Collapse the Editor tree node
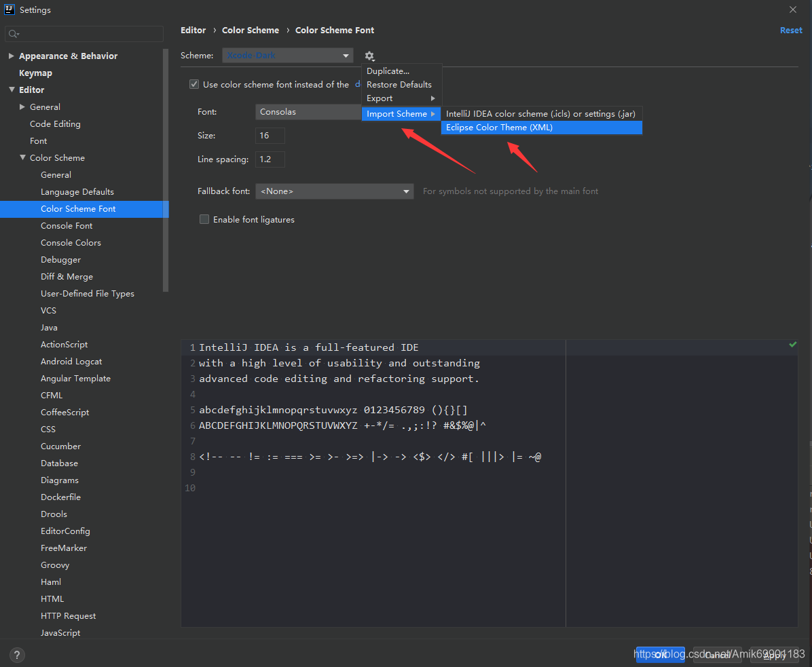The image size is (812, 667). click(x=12, y=90)
